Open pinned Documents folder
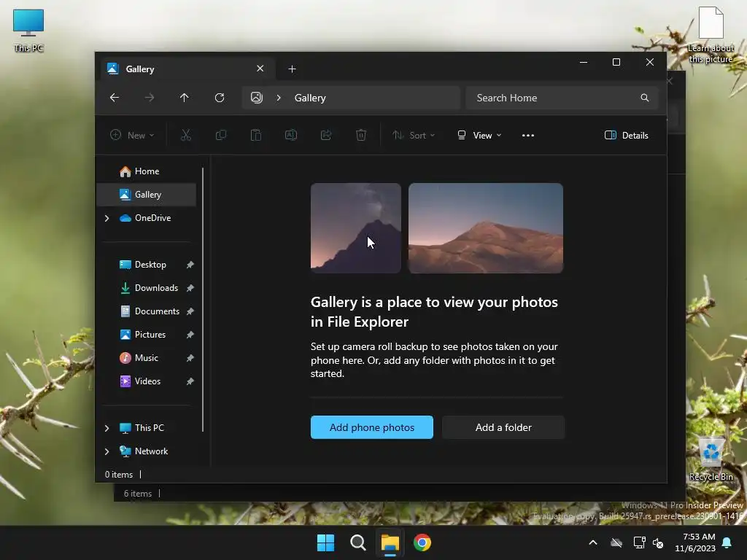This screenshot has height=560, width=747. click(x=157, y=311)
